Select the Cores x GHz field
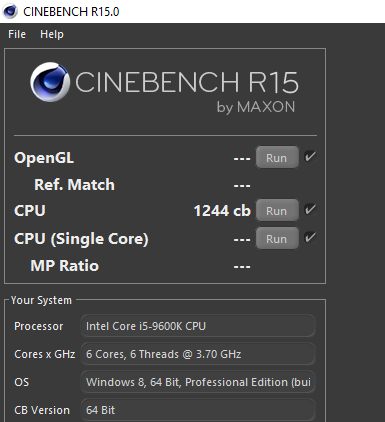The width and height of the screenshot is (385, 422). pyautogui.click(x=198, y=354)
